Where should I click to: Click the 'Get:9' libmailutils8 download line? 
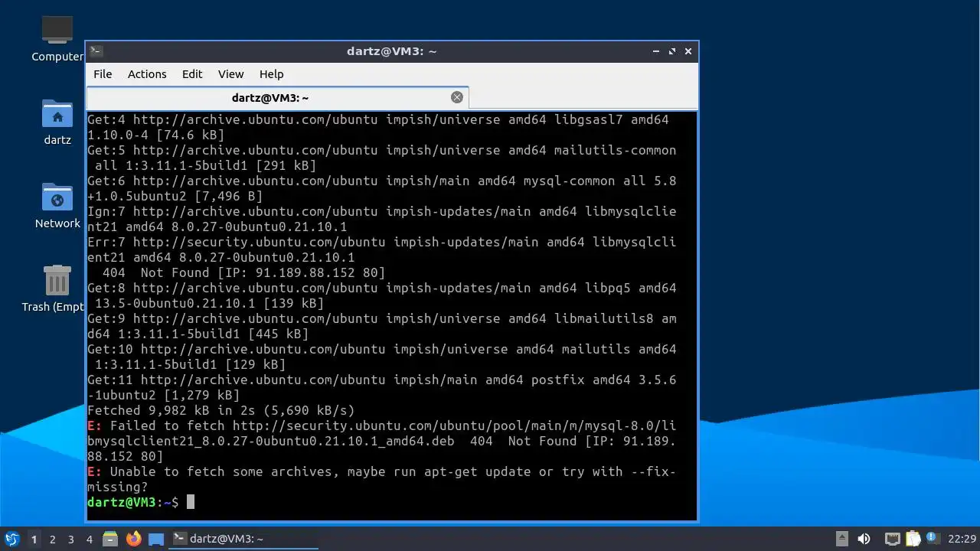coord(382,326)
